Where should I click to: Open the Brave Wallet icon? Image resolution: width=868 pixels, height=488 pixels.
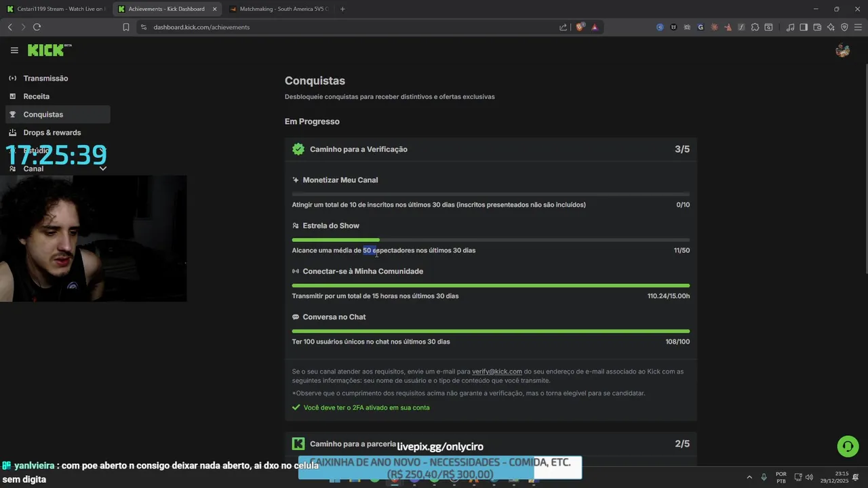point(817,27)
